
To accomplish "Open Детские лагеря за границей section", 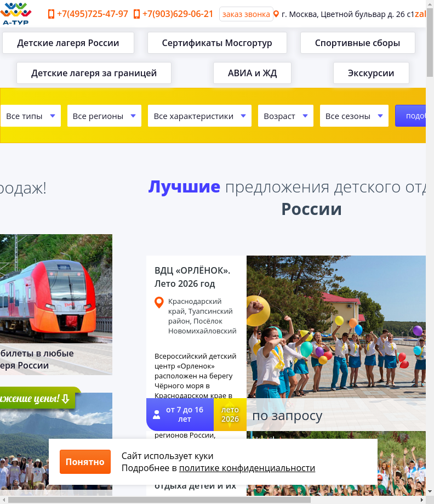I will tap(94, 73).
